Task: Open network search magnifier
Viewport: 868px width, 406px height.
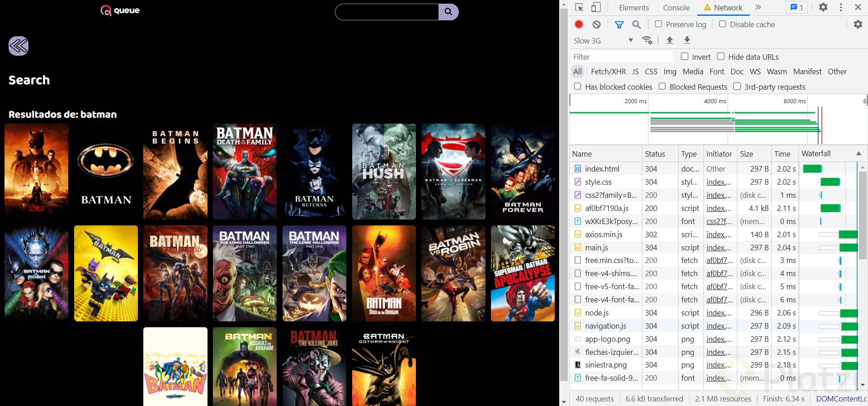Action: click(x=637, y=24)
